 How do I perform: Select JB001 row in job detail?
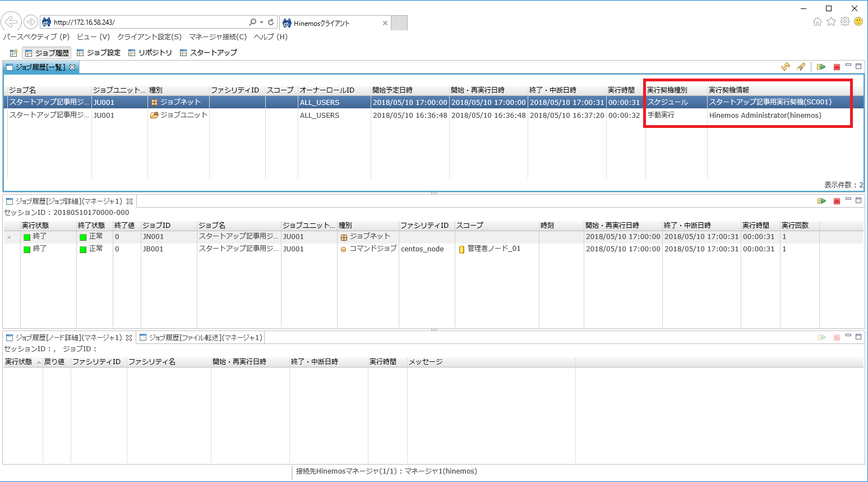[433, 249]
